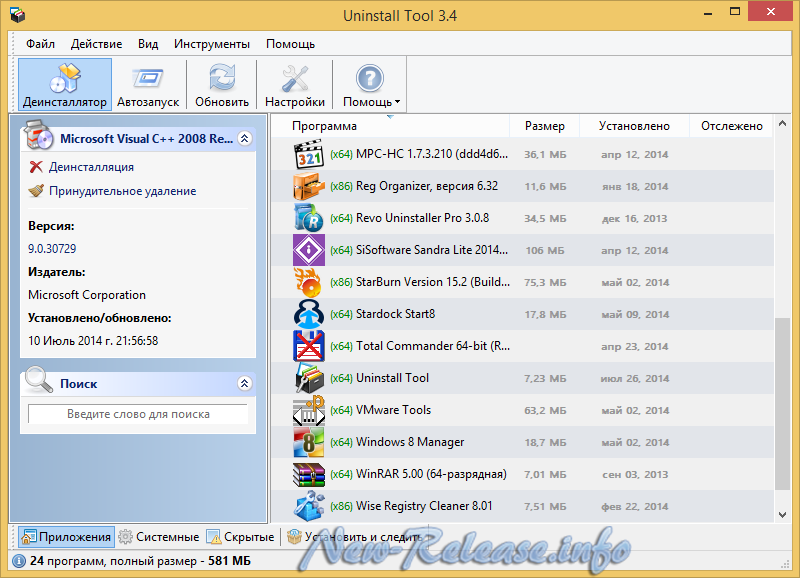
Task: Select the Wise Registry Cleaner icon
Action: 309,506
